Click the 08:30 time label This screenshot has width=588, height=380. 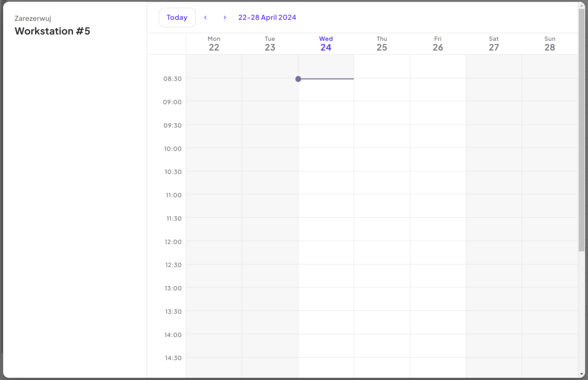(173, 79)
